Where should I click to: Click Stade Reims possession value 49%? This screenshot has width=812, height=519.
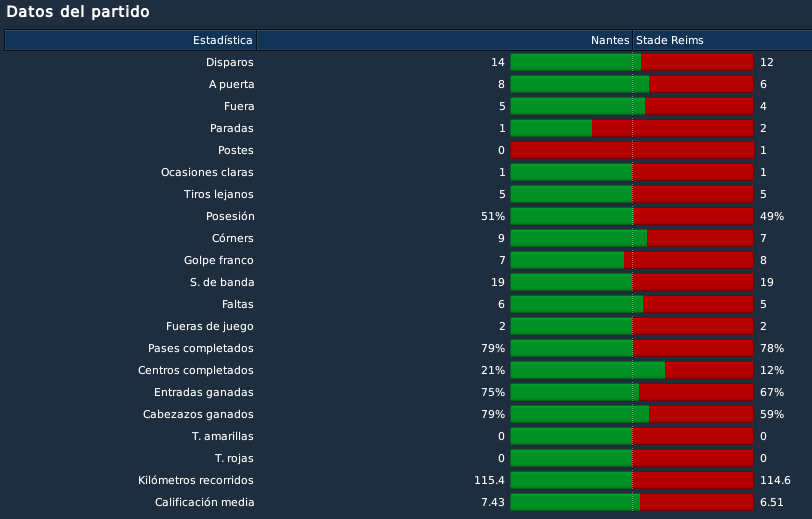tap(772, 217)
